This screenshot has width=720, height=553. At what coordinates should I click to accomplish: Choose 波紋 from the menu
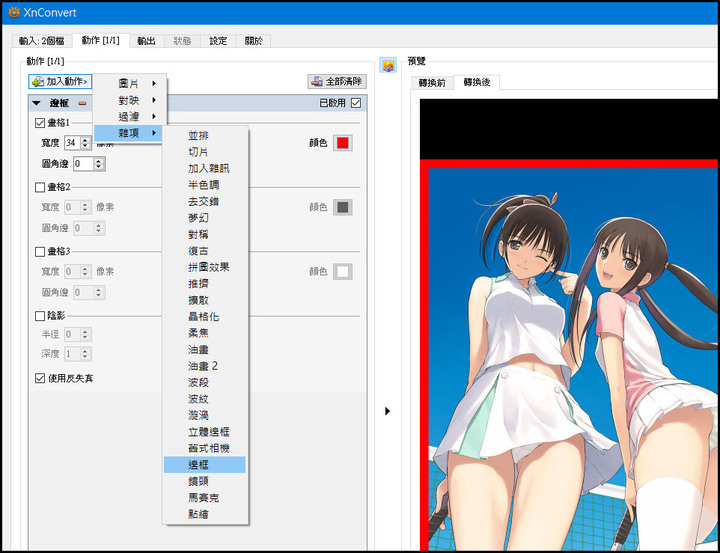click(x=205, y=399)
